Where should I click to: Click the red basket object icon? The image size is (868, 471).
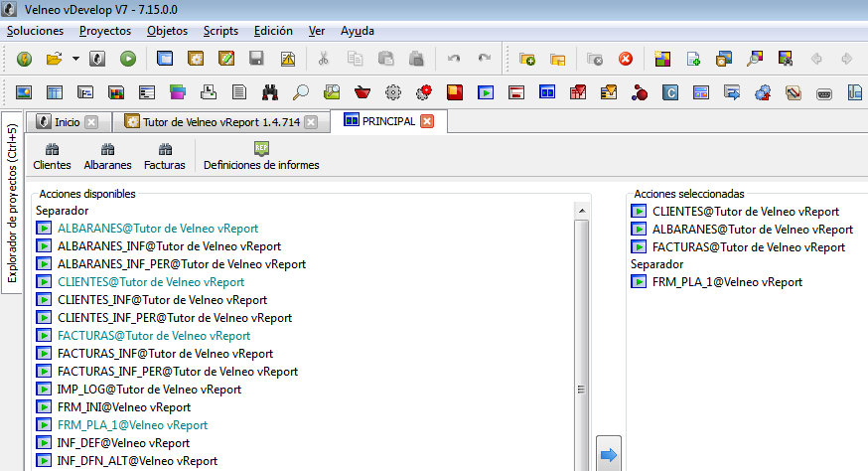[x=362, y=92]
